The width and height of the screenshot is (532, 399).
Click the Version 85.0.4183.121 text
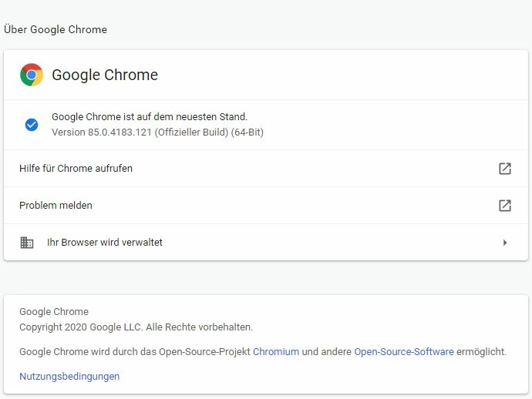point(157,132)
